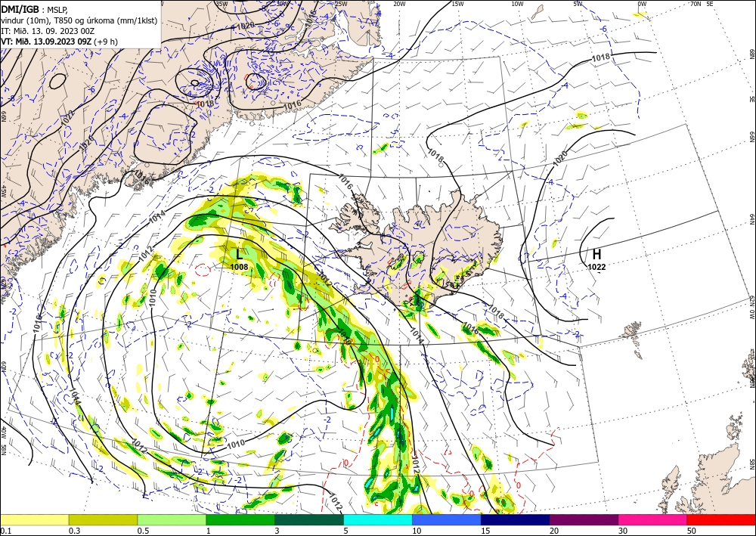Image resolution: width=756 pixels, height=536 pixels.
Task: Pick the blue 10–15 legend segment
Action: pyautogui.click(x=447, y=519)
